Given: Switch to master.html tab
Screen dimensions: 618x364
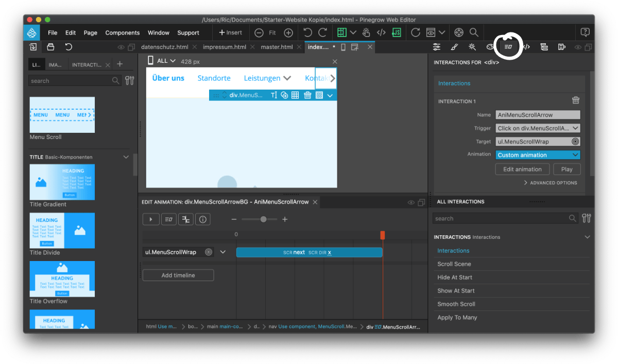Looking at the screenshot, I should pos(277,47).
